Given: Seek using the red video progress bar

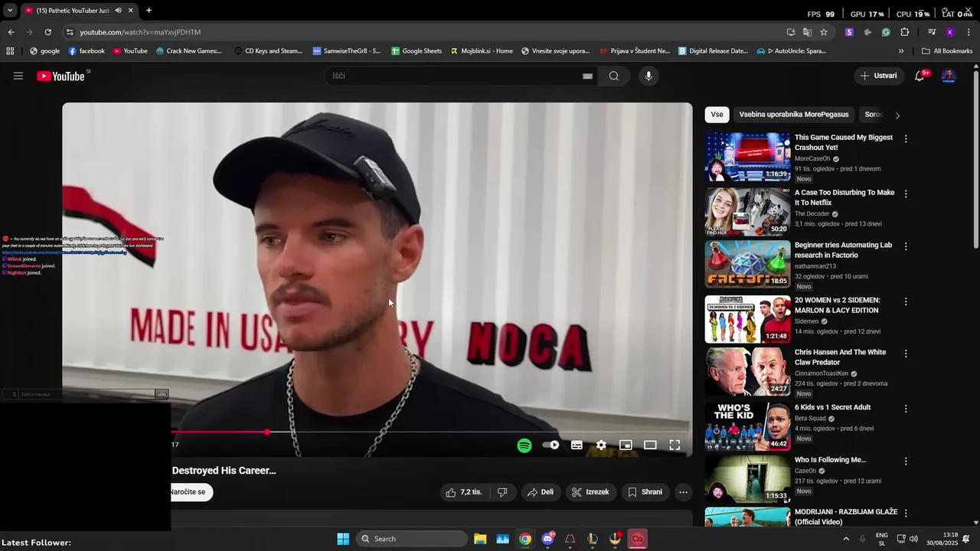Looking at the screenshot, I should (218, 432).
